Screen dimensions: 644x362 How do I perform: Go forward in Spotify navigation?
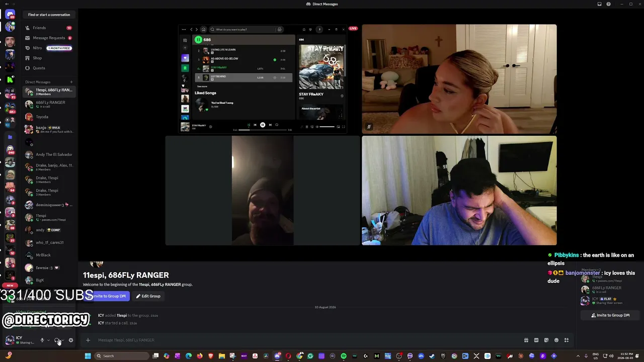pos(197,30)
